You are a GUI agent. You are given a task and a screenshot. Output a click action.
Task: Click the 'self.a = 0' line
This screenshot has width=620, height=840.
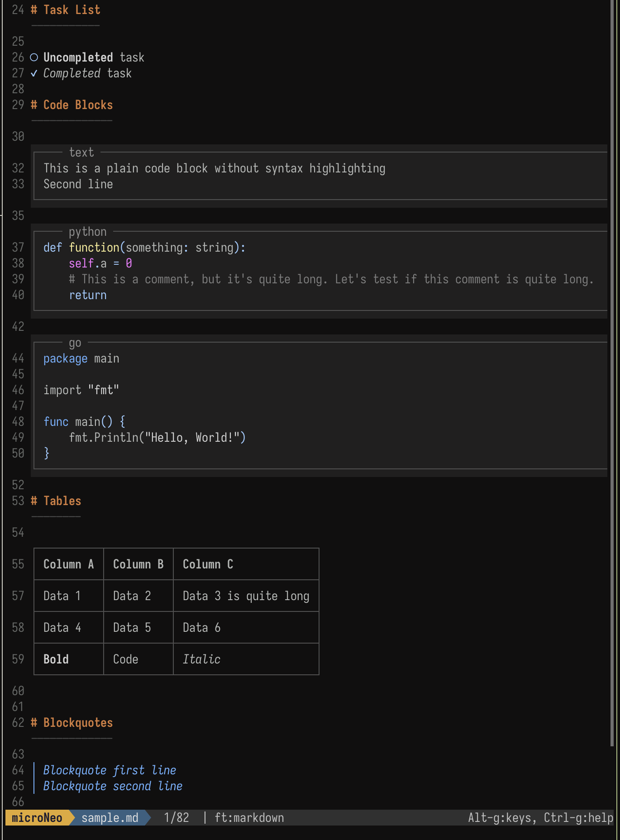pos(100,263)
